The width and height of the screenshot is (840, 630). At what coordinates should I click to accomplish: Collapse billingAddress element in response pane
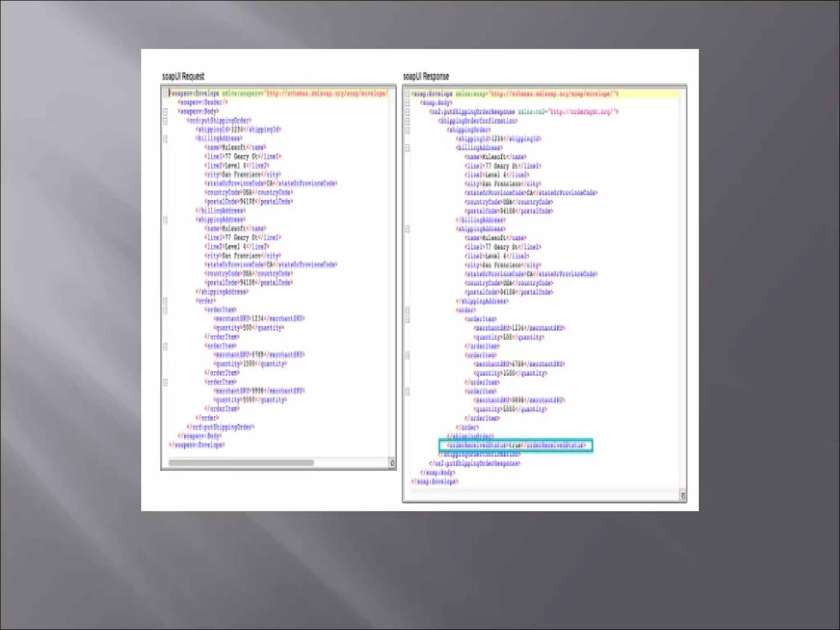point(407,148)
